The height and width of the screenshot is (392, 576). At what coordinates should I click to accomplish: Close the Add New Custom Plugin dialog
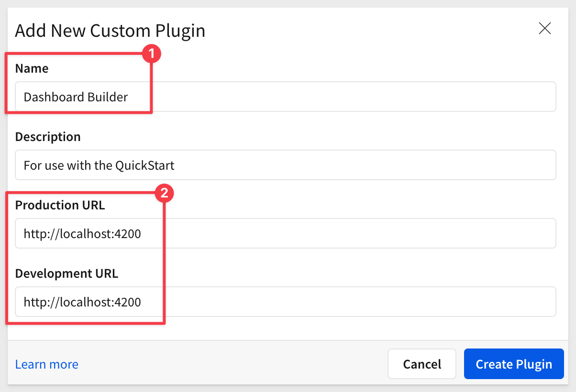[x=545, y=29]
